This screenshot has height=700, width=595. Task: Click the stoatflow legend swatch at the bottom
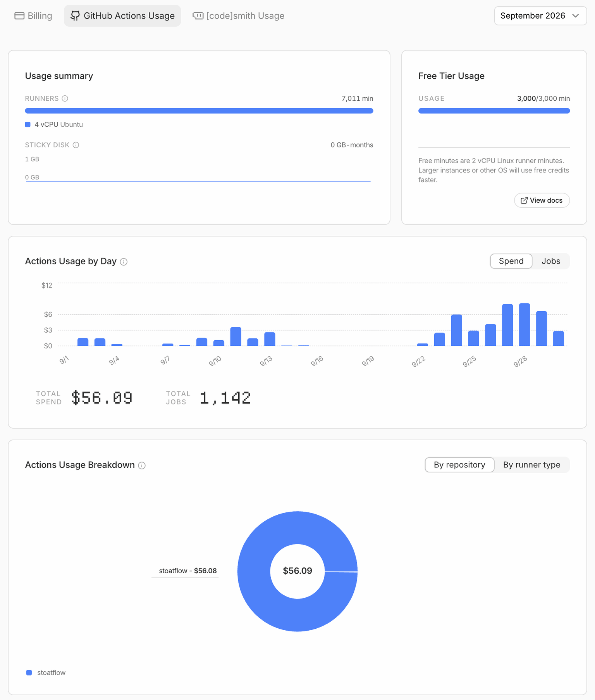pos(29,672)
